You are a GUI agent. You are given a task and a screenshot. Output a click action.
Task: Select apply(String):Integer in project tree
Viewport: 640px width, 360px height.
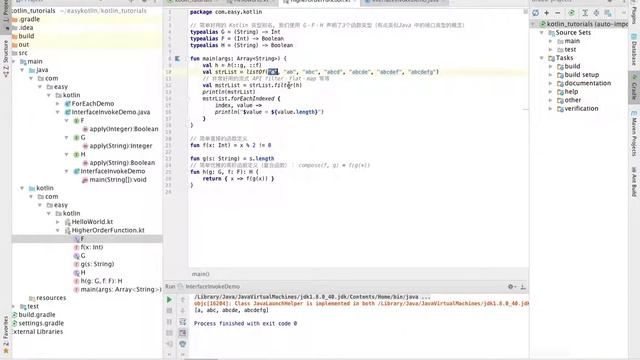click(121, 146)
